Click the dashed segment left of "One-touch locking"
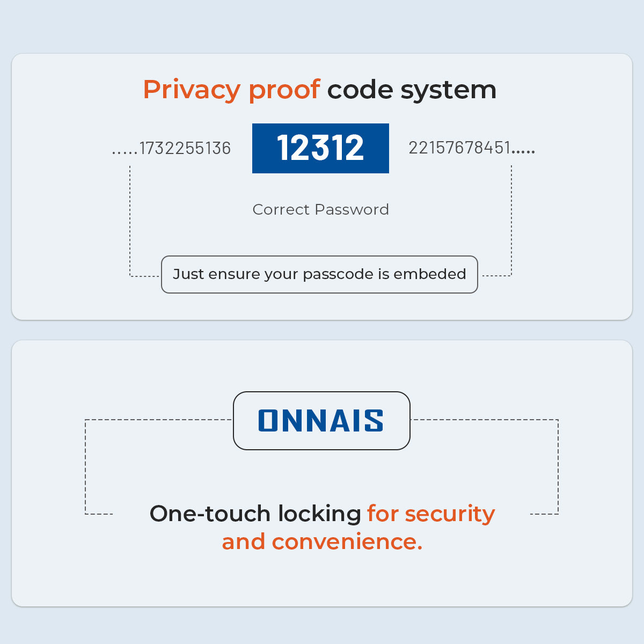Image resolution: width=644 pixels, height=644 pixels. tap(99, 514)
